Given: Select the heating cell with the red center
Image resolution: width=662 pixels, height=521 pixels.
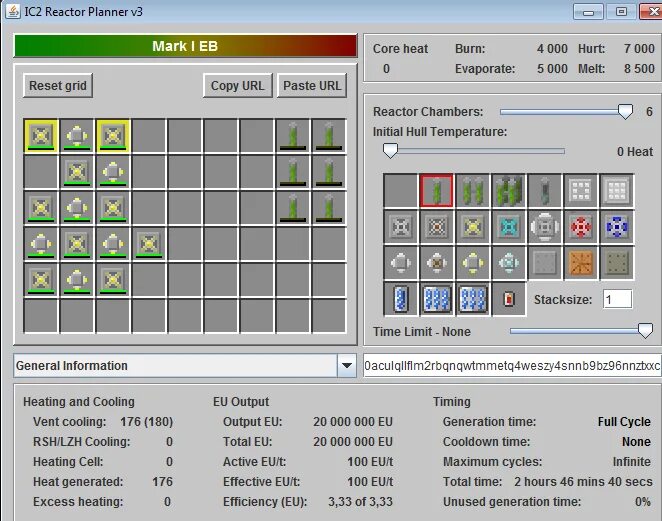Looking at the screenshot, I should [509, 299].
